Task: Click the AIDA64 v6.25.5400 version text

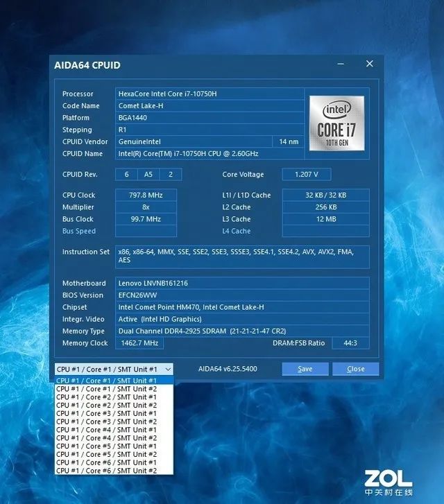Action: [x=228, y=369]
